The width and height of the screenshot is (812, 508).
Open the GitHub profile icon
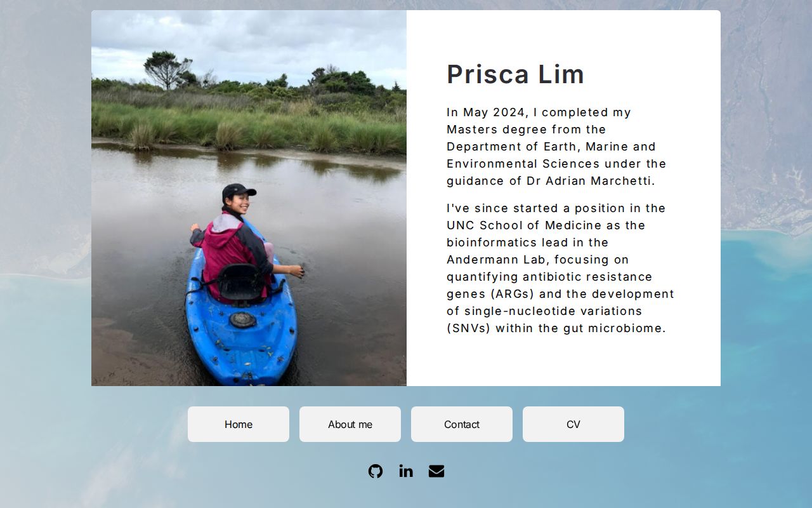pos(376,471)
